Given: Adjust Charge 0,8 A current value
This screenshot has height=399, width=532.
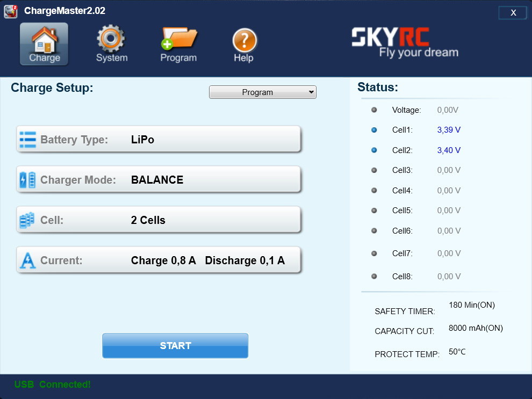Looking at the screenshot, I should tap(163, 260).
